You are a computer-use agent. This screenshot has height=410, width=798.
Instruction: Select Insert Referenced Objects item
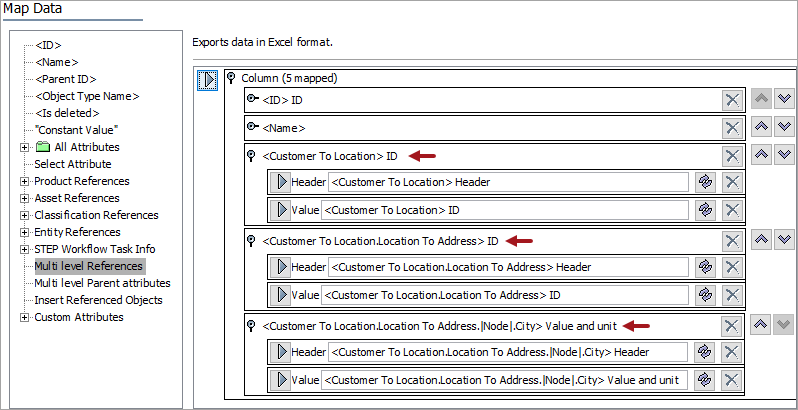click(x=98, y=300)
